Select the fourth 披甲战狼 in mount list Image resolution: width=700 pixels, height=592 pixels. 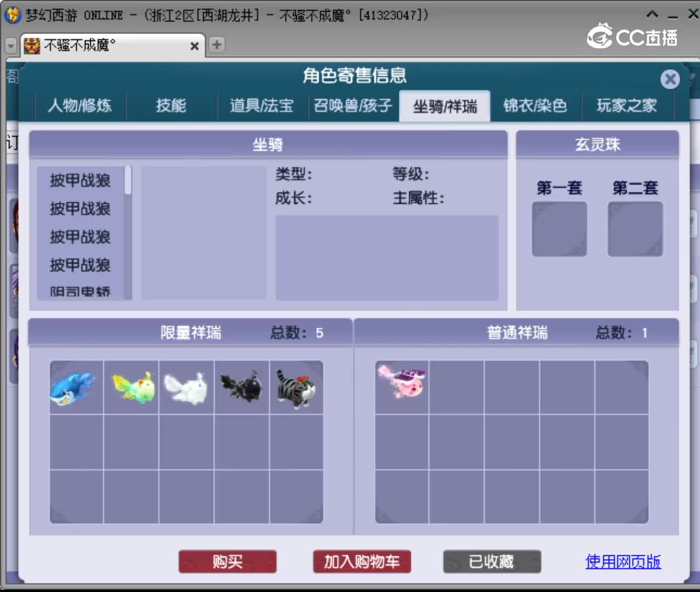pyautogui.click(x=81, y=265)
